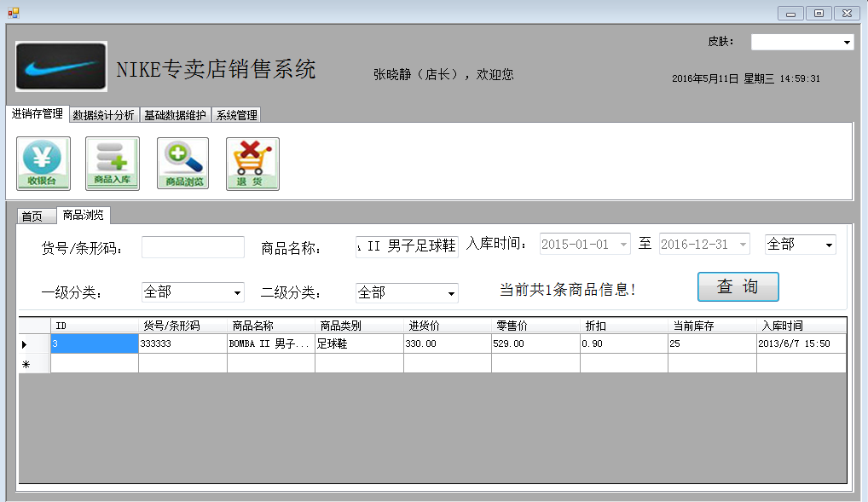Click retail price cell 529.00
Screen dimensions: 868x502
click(535, 343)
